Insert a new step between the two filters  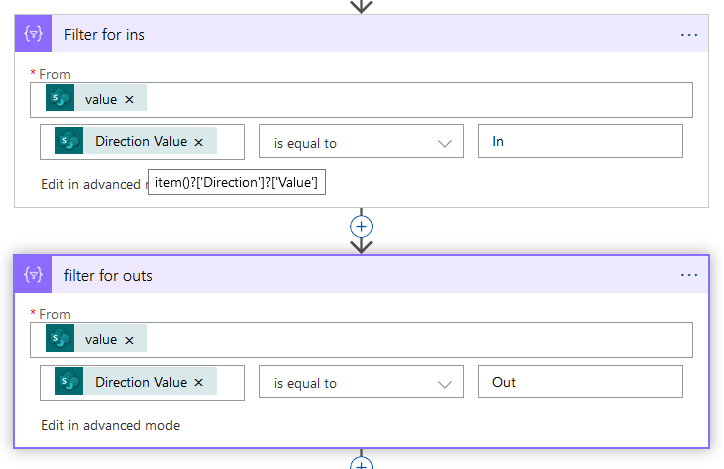pos(362,226)
